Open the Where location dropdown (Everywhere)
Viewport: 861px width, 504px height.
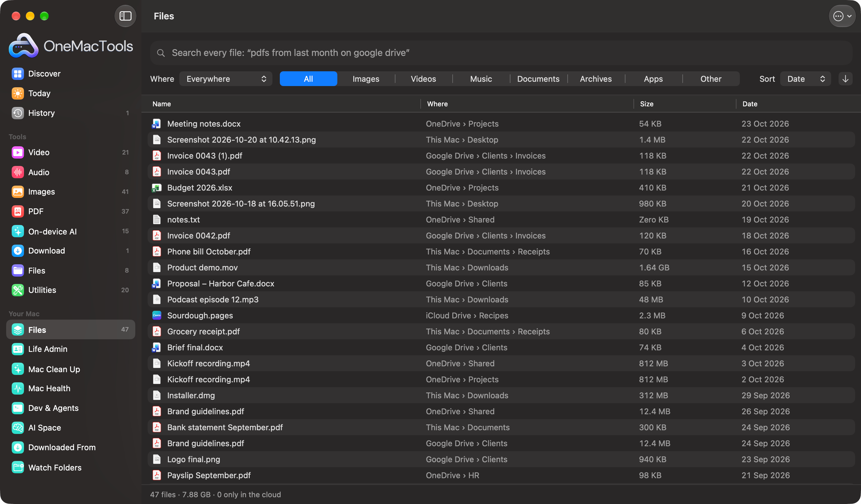[x=225, y=79]
